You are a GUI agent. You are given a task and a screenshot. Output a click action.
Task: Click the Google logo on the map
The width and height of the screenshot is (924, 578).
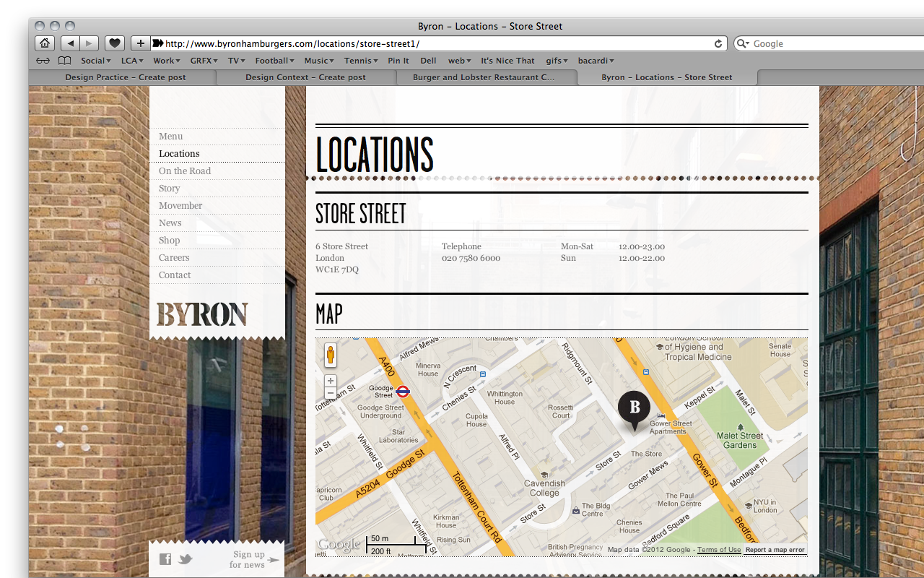(x=339, y=545)
